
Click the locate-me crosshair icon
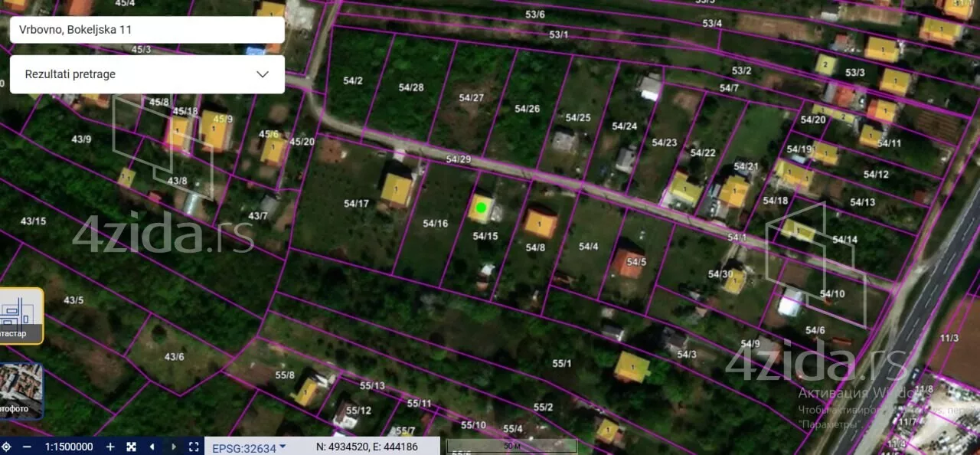click(6, 447)
